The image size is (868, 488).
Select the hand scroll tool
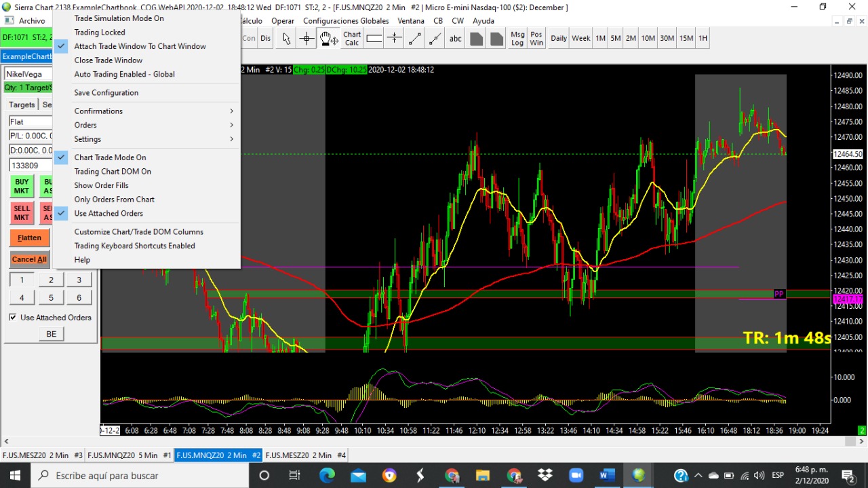click(328, 39)
